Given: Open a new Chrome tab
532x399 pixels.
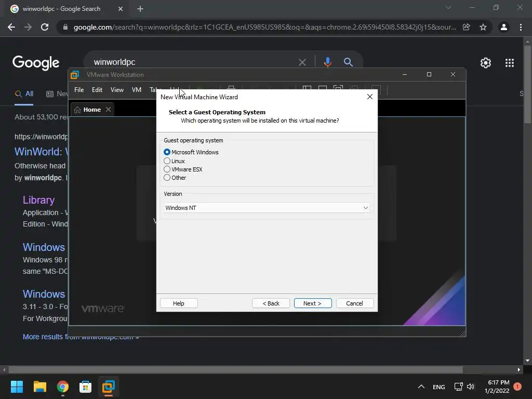Looking at the screenshot, I should (140, 9).
